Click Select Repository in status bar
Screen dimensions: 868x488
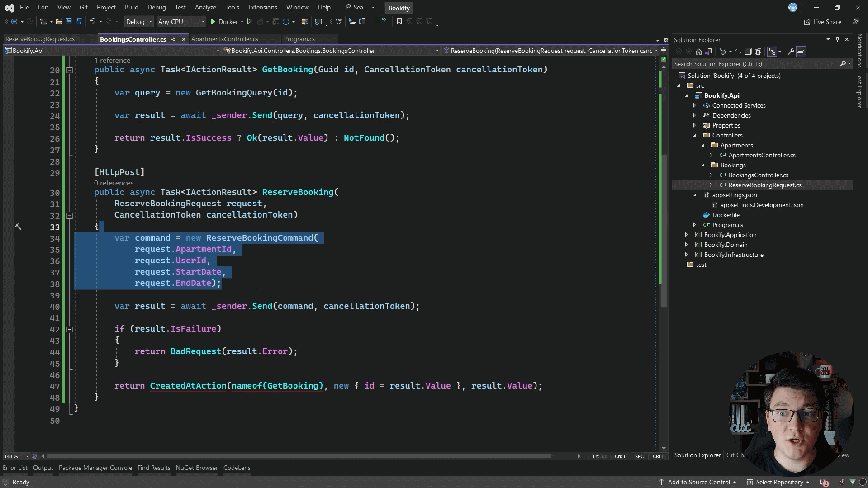(778, 483)
